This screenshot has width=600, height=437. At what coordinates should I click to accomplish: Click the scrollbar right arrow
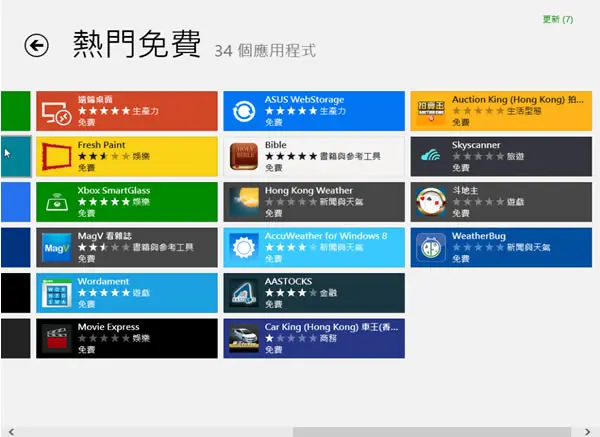click(587, 432)
